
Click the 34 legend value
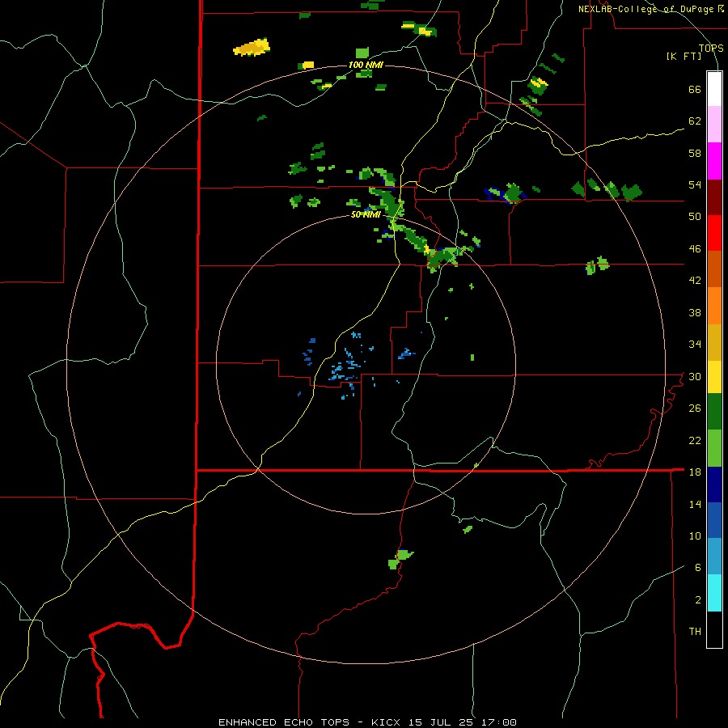(695, 345)
